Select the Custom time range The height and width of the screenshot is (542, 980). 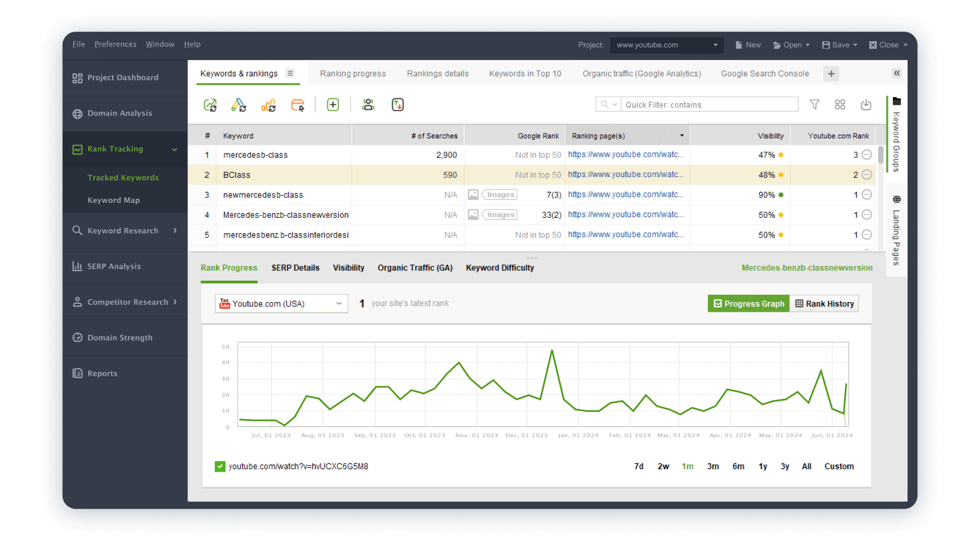[x=839, y=466]
